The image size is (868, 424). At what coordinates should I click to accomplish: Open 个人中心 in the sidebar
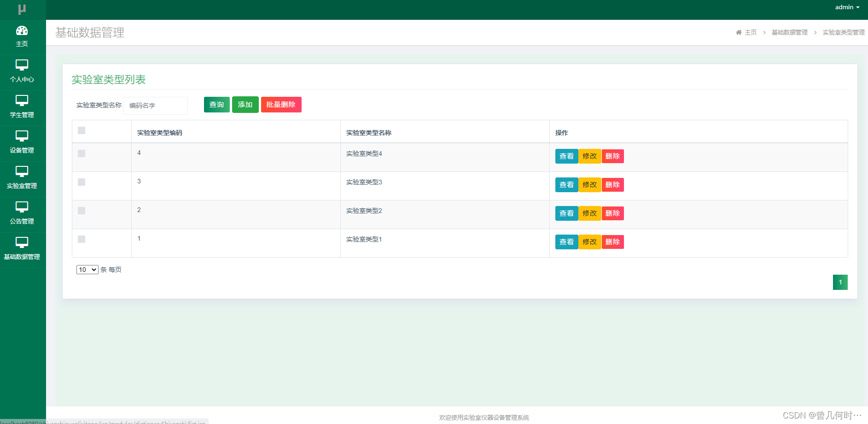23,73
